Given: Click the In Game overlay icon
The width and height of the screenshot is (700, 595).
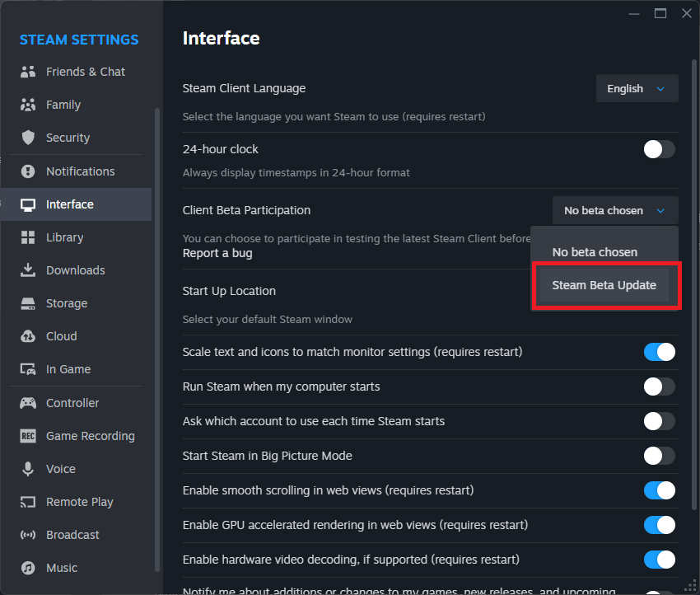Looking at the screenshot, I should click(x=28, y=369).
